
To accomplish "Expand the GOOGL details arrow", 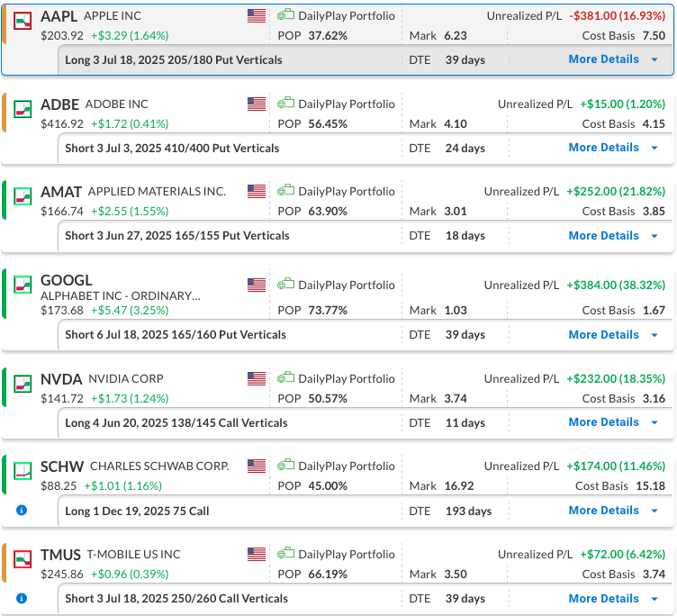I will 654,335.
